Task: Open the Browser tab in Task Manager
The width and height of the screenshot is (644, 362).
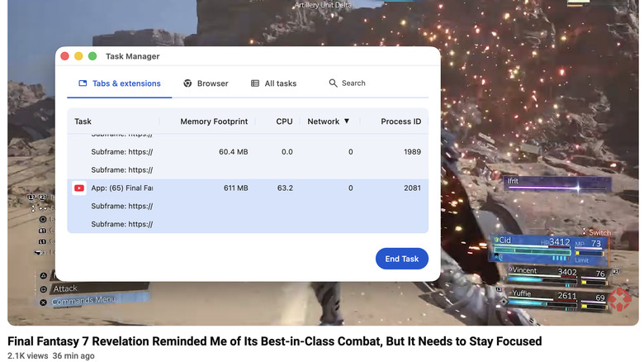Action: pyautogui.click(x=206, y=83)
